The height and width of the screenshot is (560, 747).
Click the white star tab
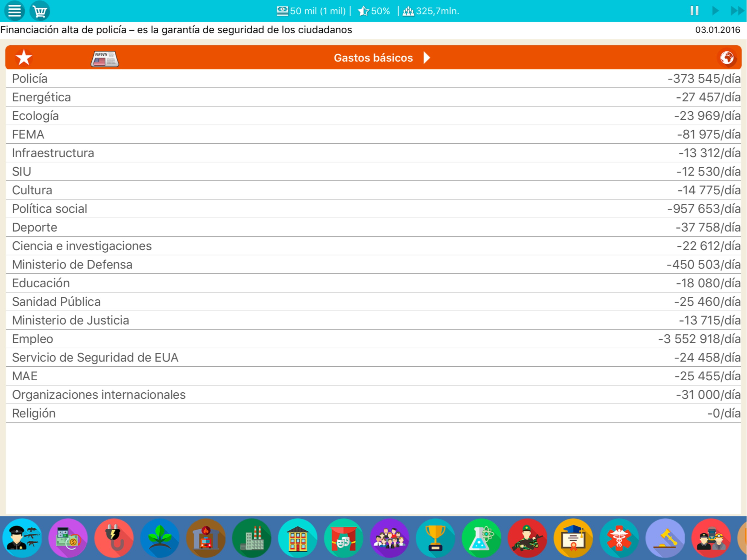pyautogui.click(x=24, y=58)
